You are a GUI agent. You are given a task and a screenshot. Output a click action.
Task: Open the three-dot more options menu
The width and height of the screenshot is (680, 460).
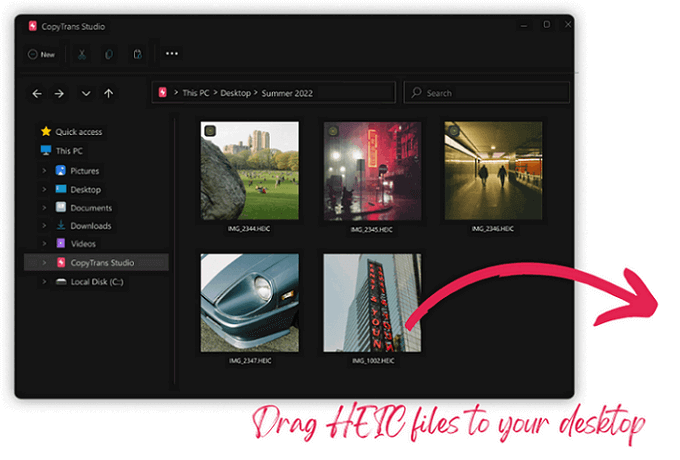click(172, 54)
